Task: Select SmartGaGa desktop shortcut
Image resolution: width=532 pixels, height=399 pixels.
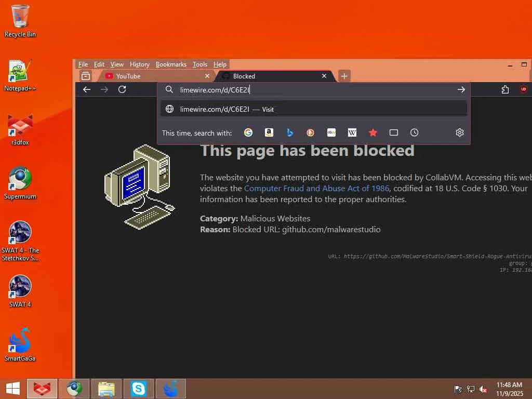Action: [x=20, y=345]
